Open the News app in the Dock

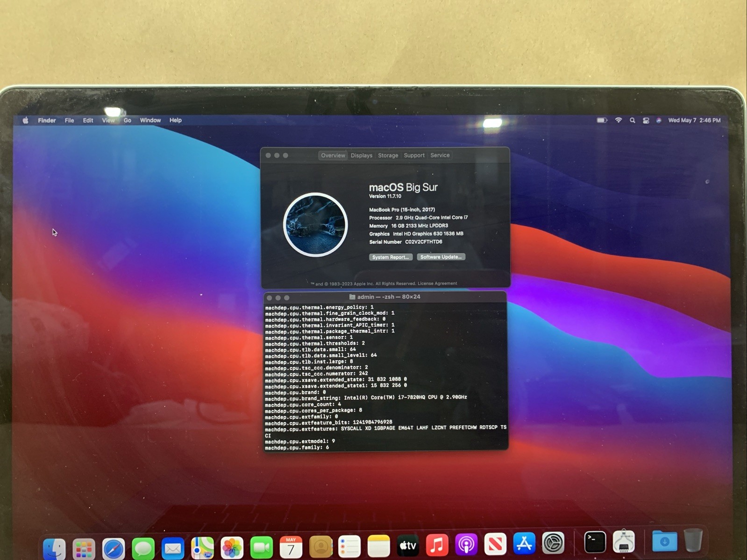click(495, 544)
